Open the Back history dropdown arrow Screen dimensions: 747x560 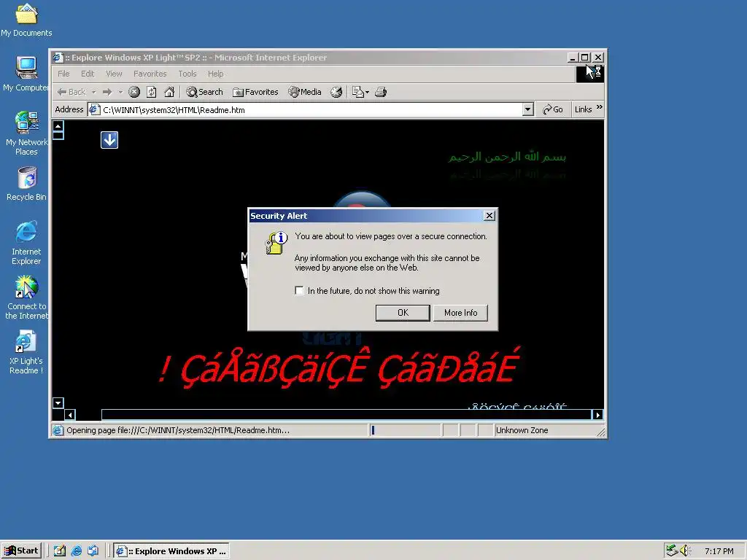[x=94, y=92]
